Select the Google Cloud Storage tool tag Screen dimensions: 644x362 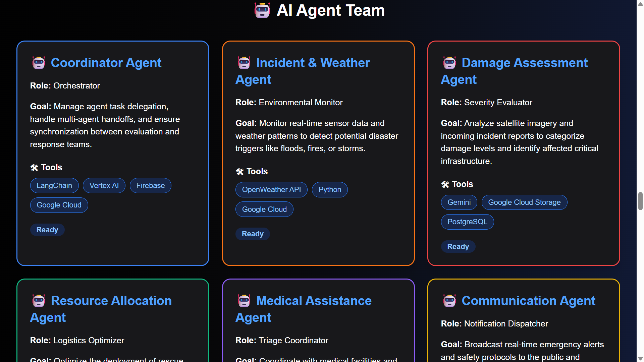[524, 202]
